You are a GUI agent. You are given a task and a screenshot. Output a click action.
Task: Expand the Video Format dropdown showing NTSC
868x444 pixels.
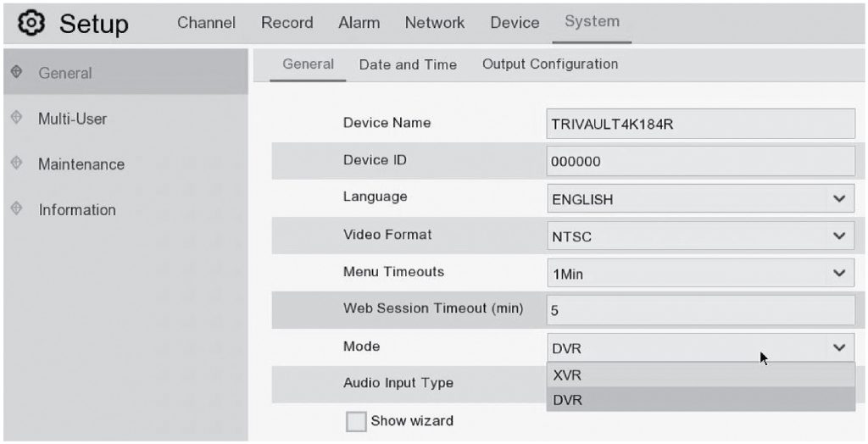(x=701, y=236)
